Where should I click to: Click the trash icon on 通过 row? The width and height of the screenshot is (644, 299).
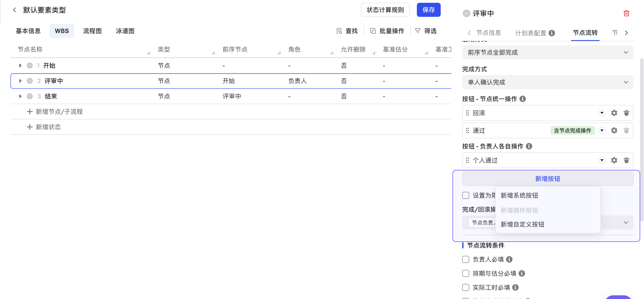(x=626, y=130)
